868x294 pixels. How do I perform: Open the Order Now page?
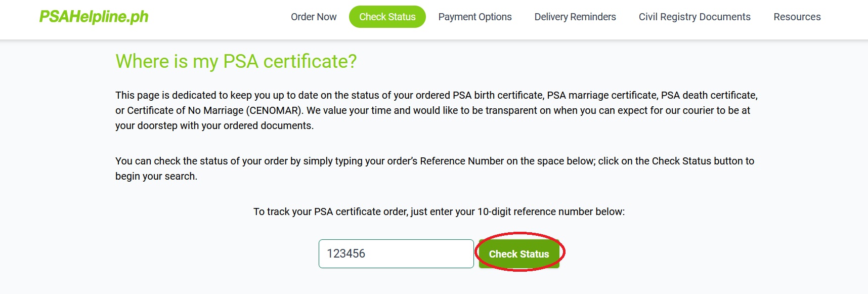click(x=314, y=17)
